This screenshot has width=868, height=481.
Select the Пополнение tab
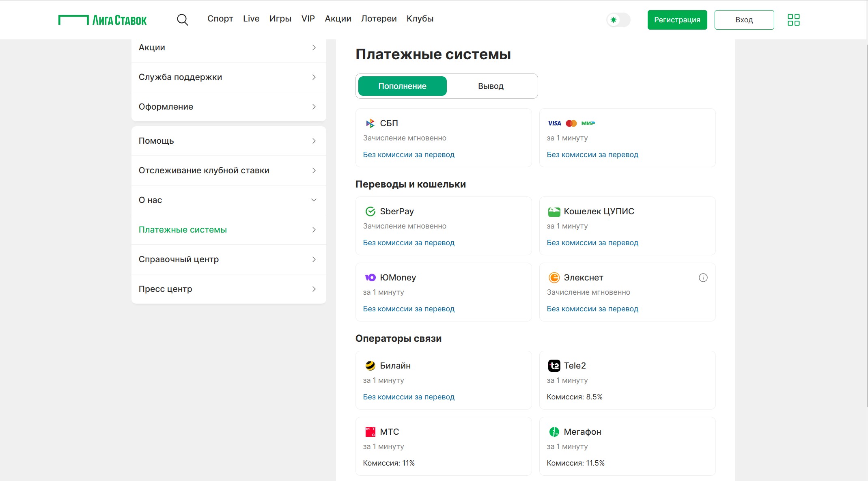click(x=402, y=86)
